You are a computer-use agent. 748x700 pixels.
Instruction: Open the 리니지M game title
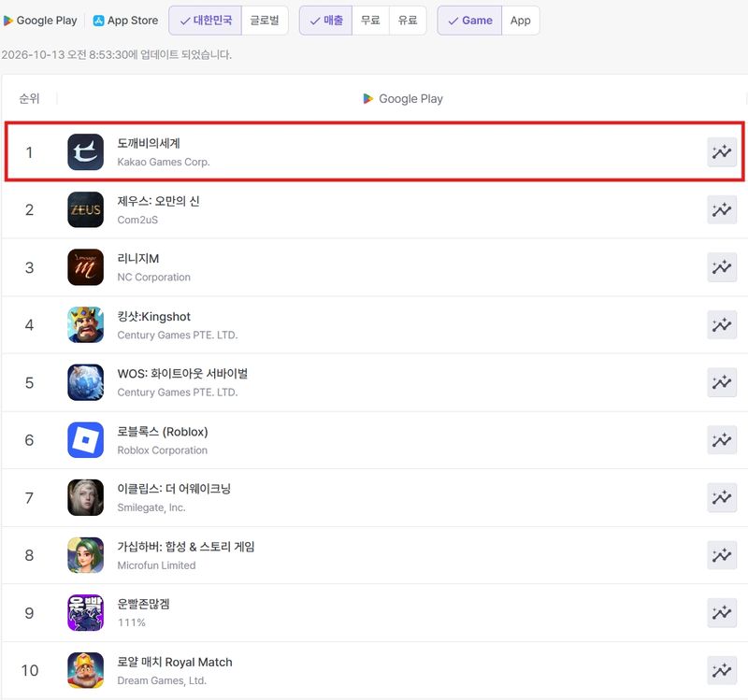pyautogui.click(x=138, y=259)
